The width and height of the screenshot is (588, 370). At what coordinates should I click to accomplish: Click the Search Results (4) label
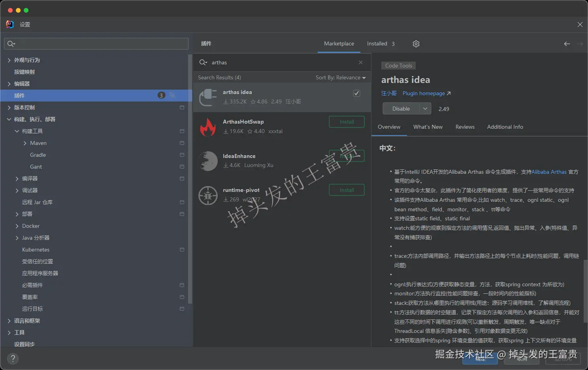219,77
